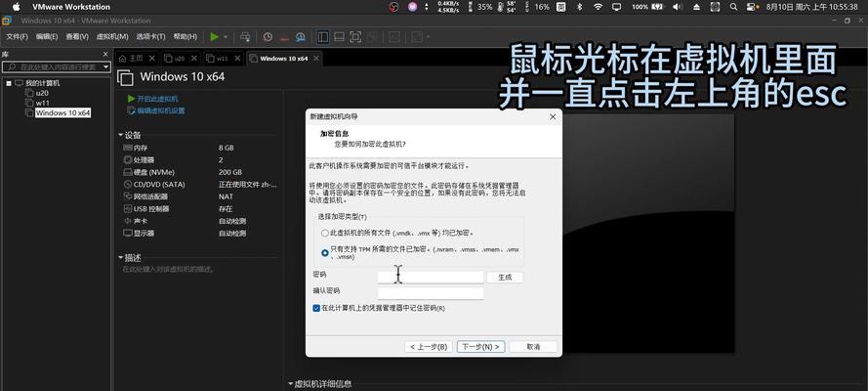Open the 查看(V) menu
Viewport: 868px width, 391px height.
pyautogui.click(x=77, y=36)
